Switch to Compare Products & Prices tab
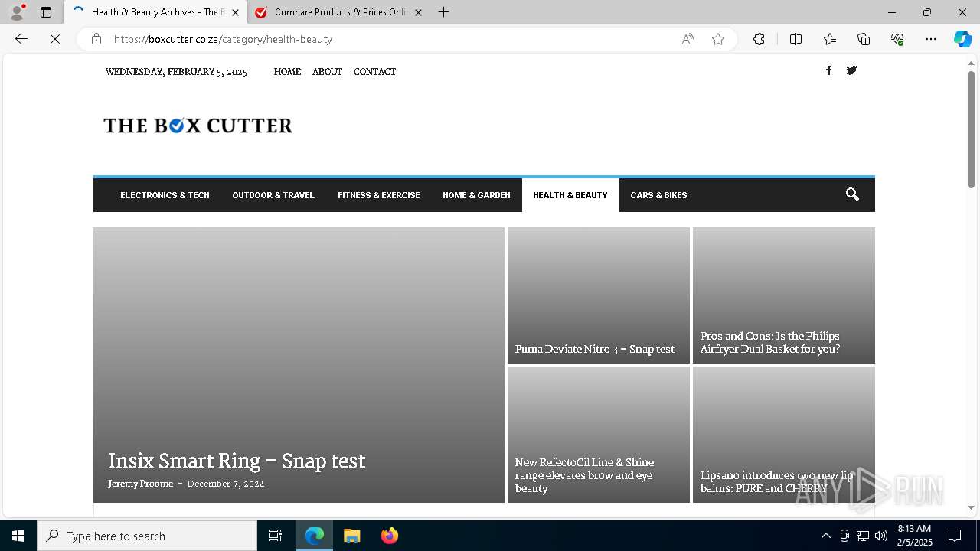The image size is (980, 551). click(x=340, y=12)
